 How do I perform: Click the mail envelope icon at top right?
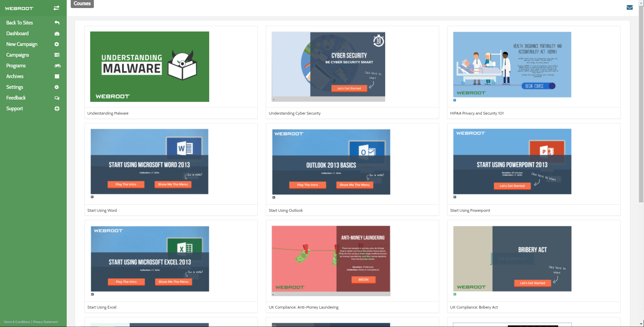point(630,7)
